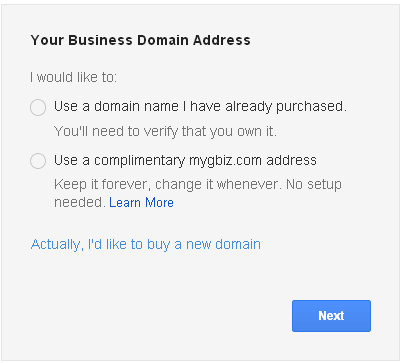The image size is (402, 363).
Task: Click the word 'purchased.' in the first option
Action: tap(311, 107)
